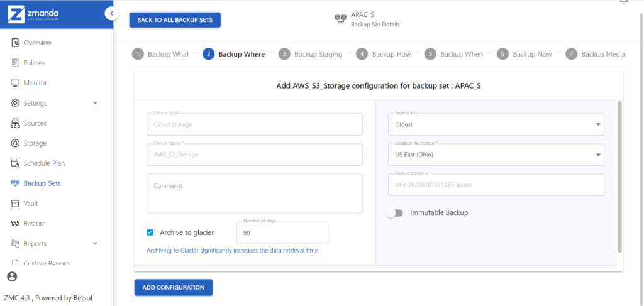Click the Reports folder icon
The height and width of the screenshot is (306, 644).
15,244
